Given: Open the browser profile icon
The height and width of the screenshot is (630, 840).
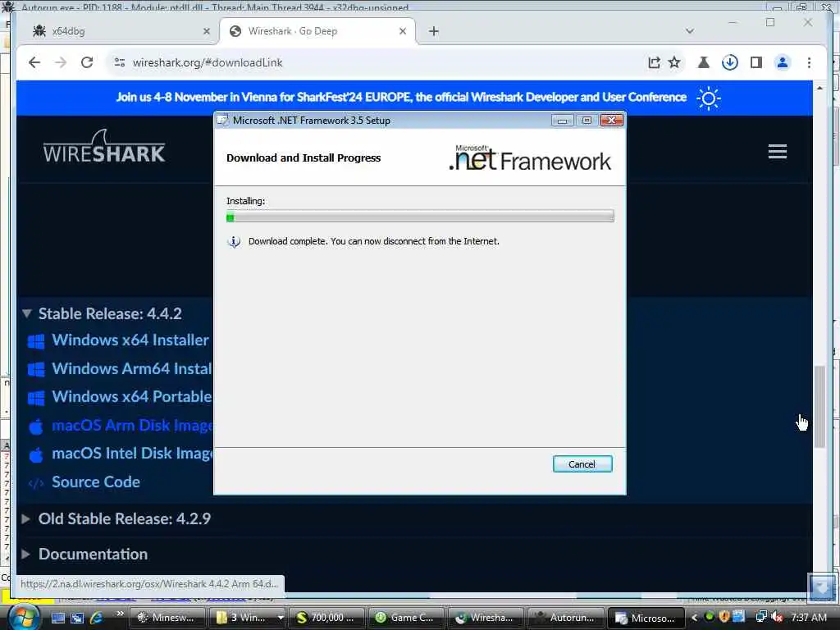Looking at the screenshot, I should [782, 62].
